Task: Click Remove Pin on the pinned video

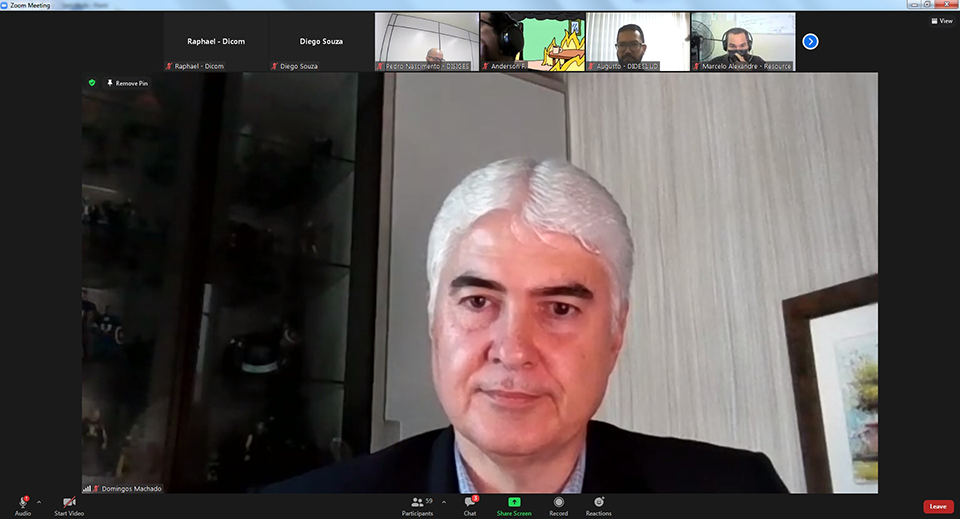Action: click(127, 83)
